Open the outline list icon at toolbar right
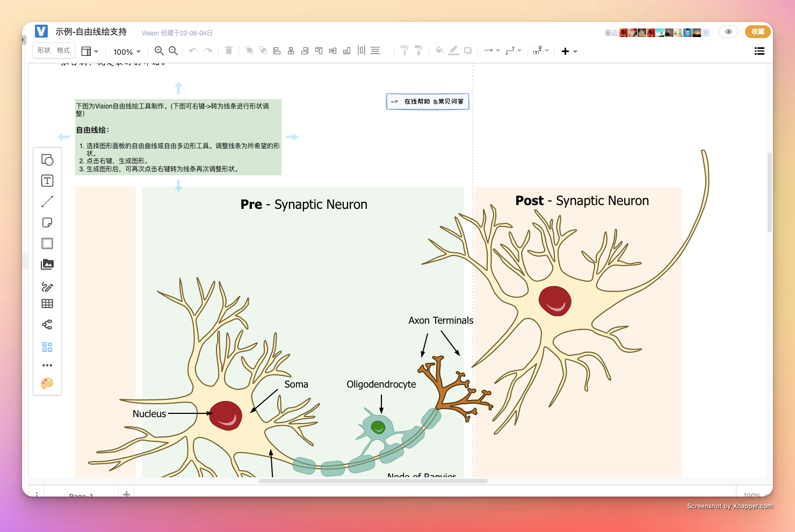 [x=760, y=51]
